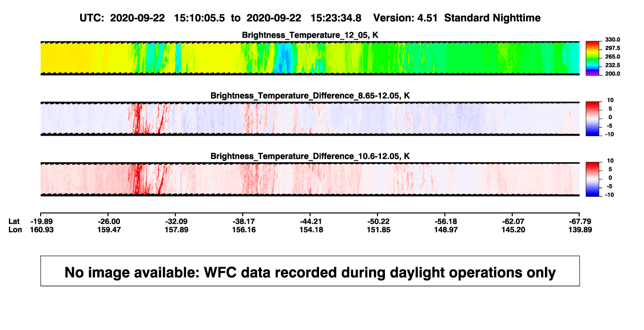Click the "Lat" axis label
Viewport: 644px width, 330px height.
[x=15, y=221]
